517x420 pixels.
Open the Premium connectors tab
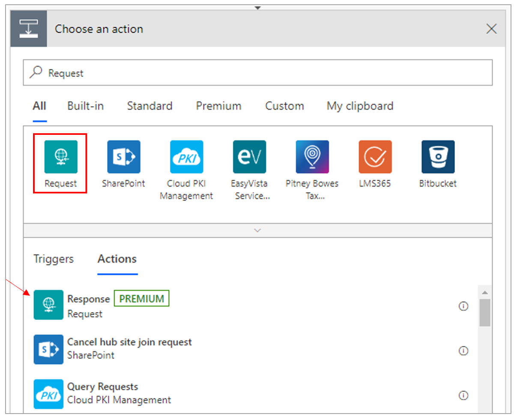[x=219, y=106]
